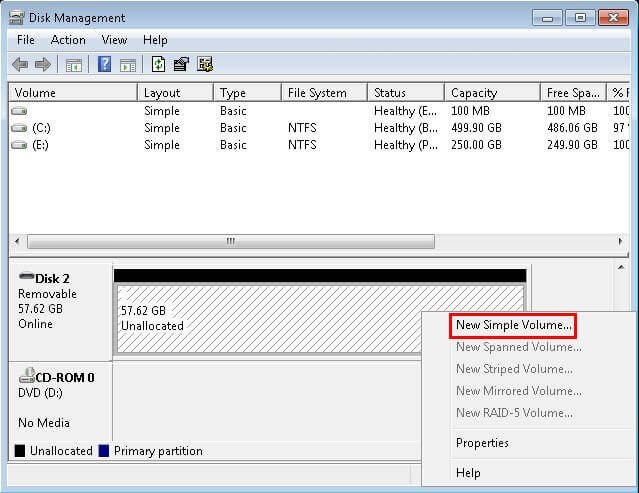Click NTFS file system cell for (E:)

click(302, 145)
